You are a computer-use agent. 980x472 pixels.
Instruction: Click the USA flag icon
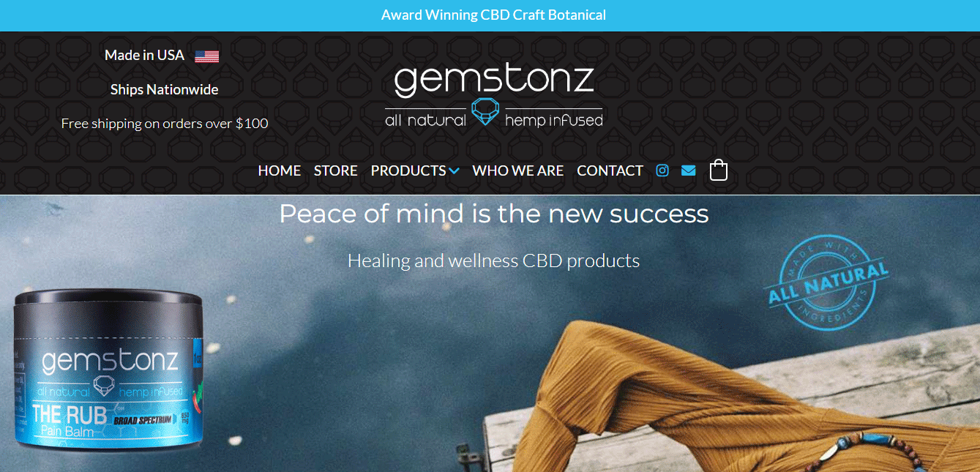(207, 56)
